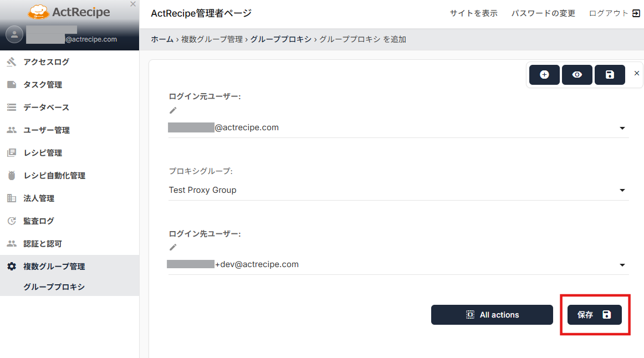Click the library icon next to レシピ管理
The image size is (644, 358).
(12, 153)
